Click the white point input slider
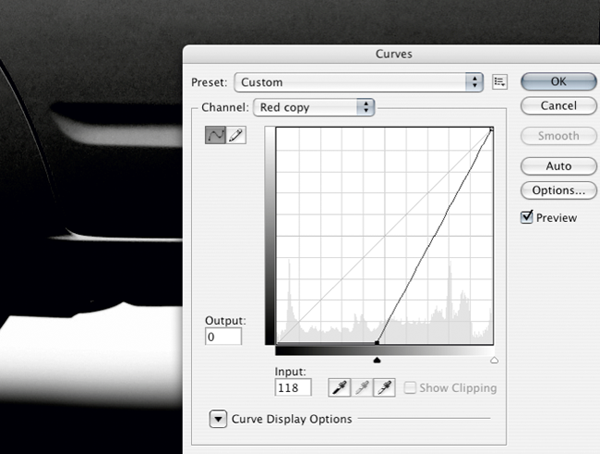The width and height of the screenshot is (600, 454). coord(494,360)
